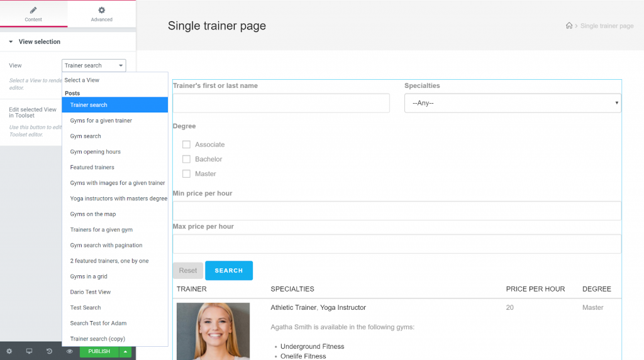Viewport: 644px width, 360px height.
Task: Open the revision history icon
Action: pyautogui.click(x=49, y=351)
